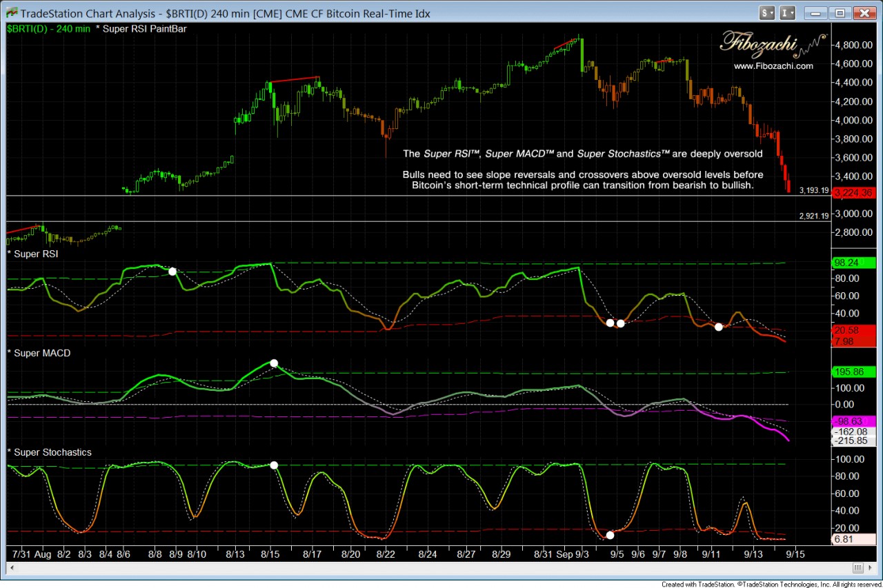Click the "Bulls need to see slope reversals" annotation line
The width and height of the screenshot is (883, 588).
pyautogui.click(x=584, y=175)
